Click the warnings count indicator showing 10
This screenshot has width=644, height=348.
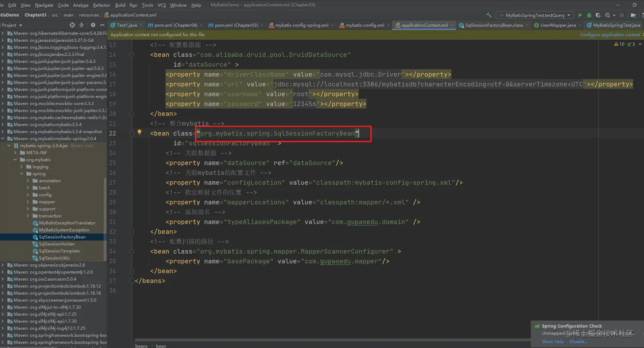point(619,44)
